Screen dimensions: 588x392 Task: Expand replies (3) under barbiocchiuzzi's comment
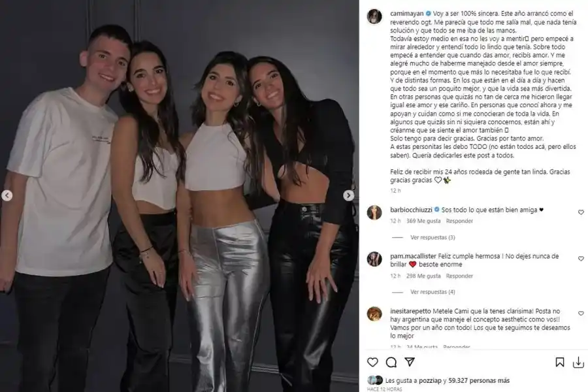pos(433,237)
